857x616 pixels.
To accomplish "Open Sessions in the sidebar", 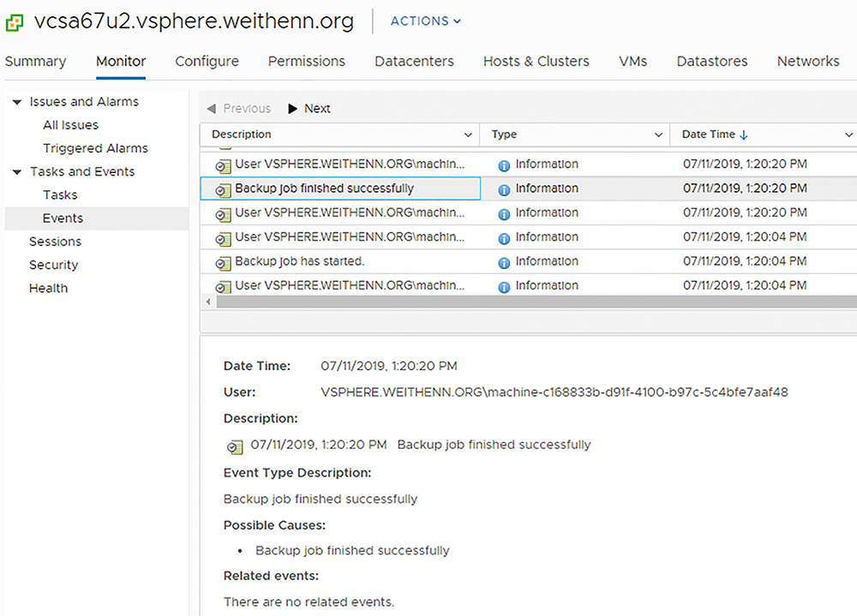I will point(55,242).
